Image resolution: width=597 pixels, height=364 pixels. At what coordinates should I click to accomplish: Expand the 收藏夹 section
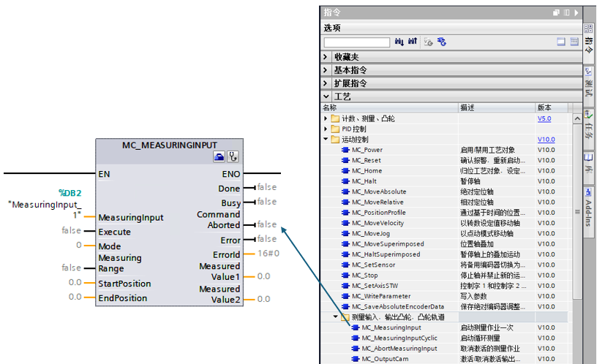coord(326,57)
